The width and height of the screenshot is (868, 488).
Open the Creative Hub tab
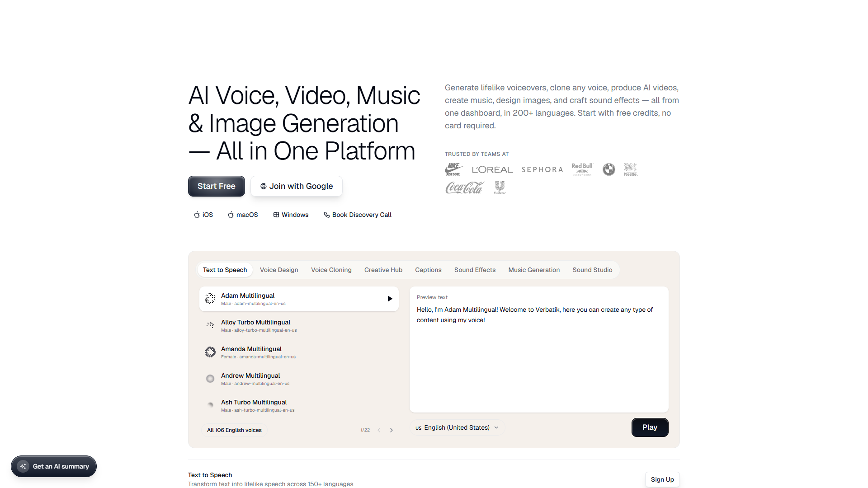point(383,270)
